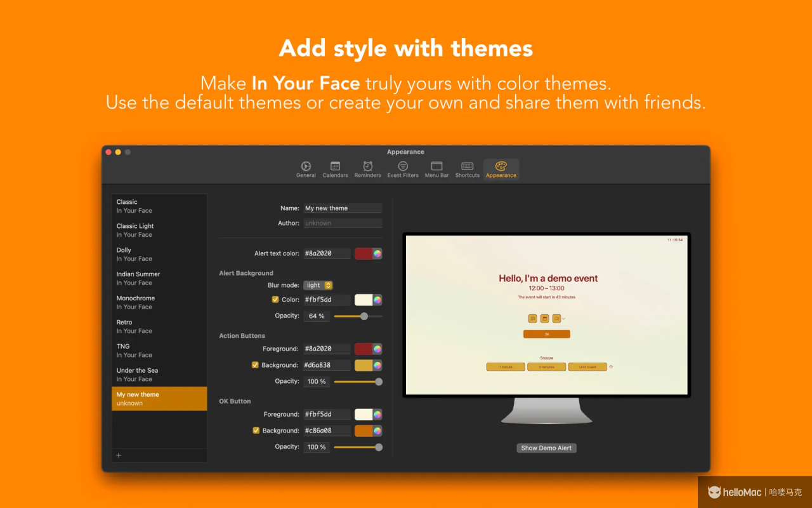Screen dimensions: 812x508
Task: Pick the Under the Sea theme
Action: click(x=159, y=375)
